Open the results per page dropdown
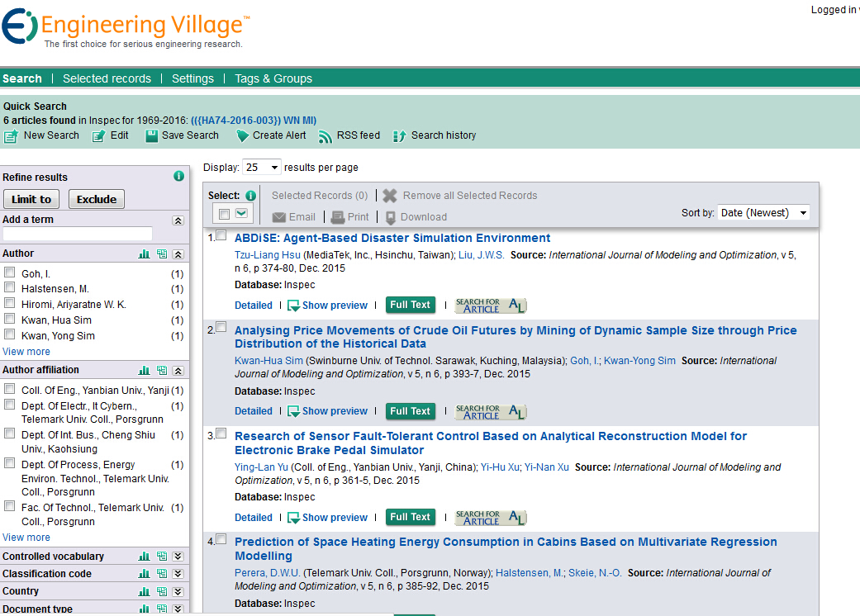The image size is (860, 616). pos(262,167)
